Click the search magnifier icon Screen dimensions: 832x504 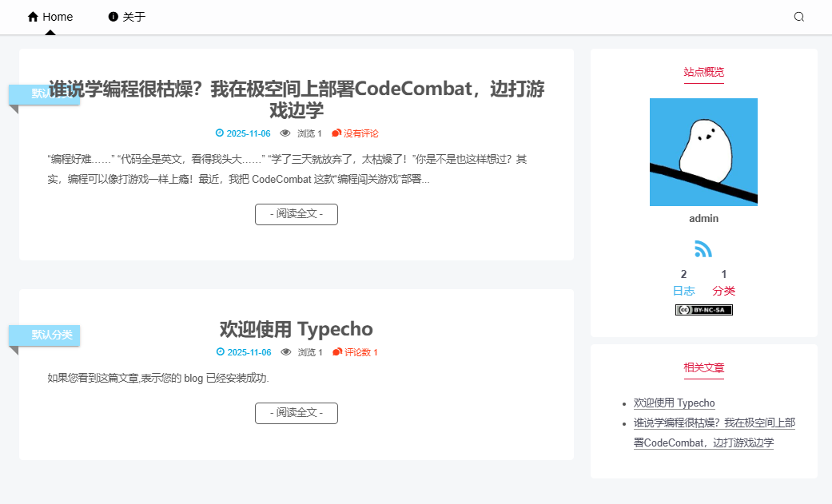point(798,17)
